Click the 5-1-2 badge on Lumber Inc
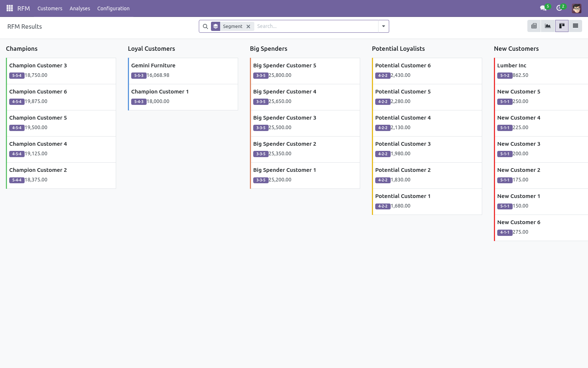Viewport: 588px width, 368px height. [505, 75]
